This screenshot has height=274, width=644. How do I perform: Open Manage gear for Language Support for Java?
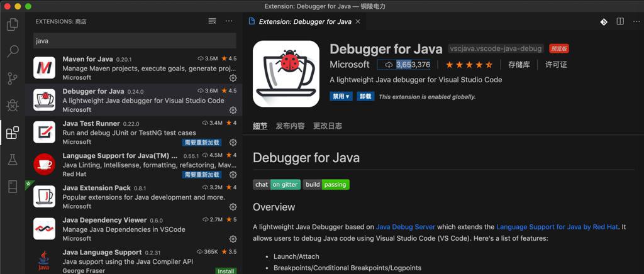click(x=233, y=175)
